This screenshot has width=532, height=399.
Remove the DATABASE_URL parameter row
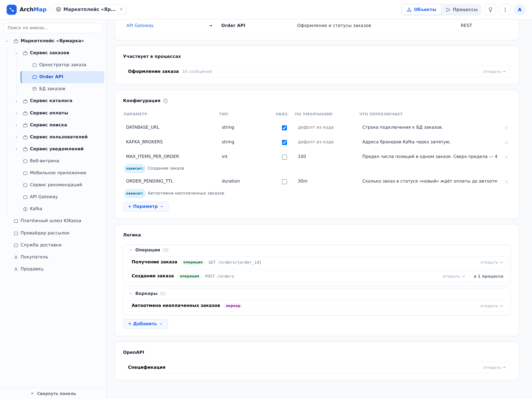click(506, 128)
